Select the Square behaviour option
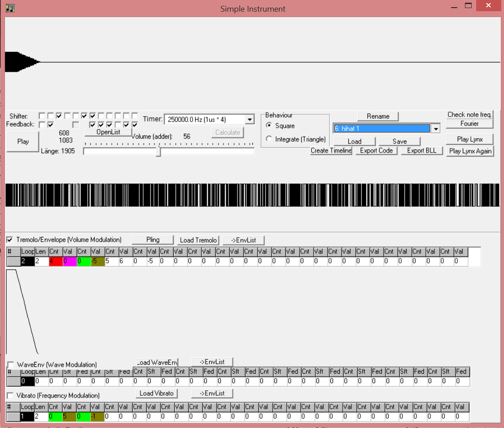This screenshot has height=428, width=504. coord(269,126)
